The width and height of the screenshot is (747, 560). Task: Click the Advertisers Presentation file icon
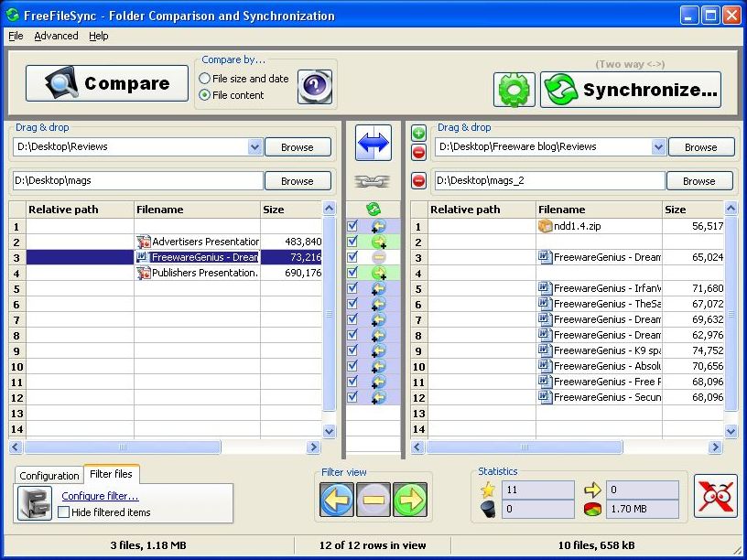(x=144, y=242)
